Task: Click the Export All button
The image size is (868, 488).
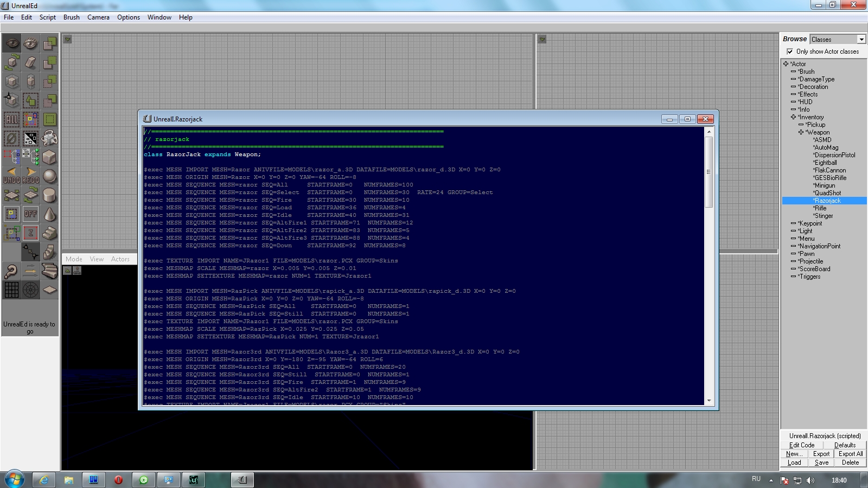Action: click(851, 454)
